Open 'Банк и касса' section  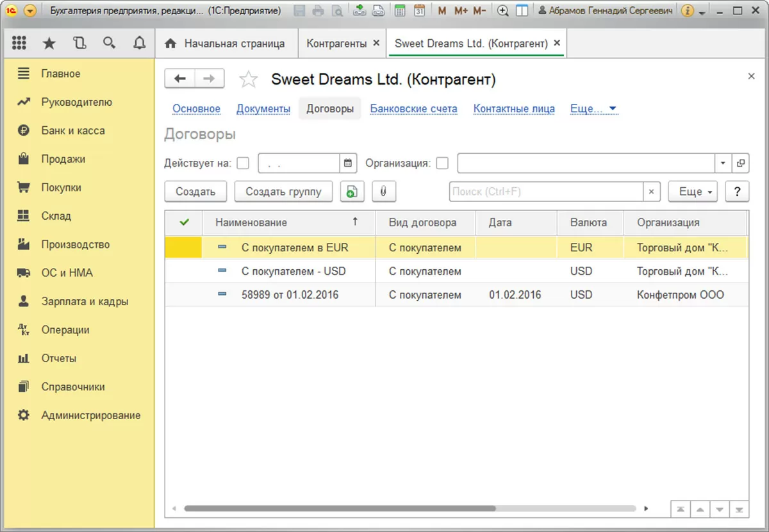[x=72, y=130]
